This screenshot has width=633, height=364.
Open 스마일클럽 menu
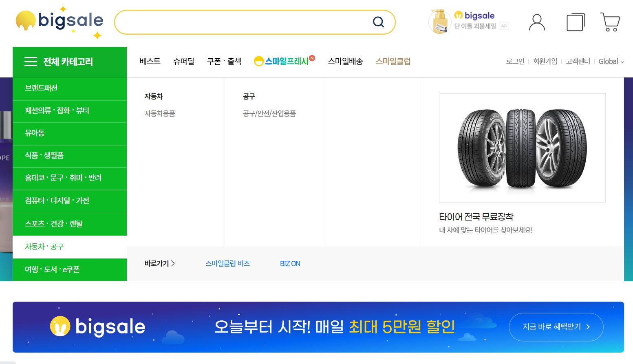pyautogui.click(x=393, y=61)
